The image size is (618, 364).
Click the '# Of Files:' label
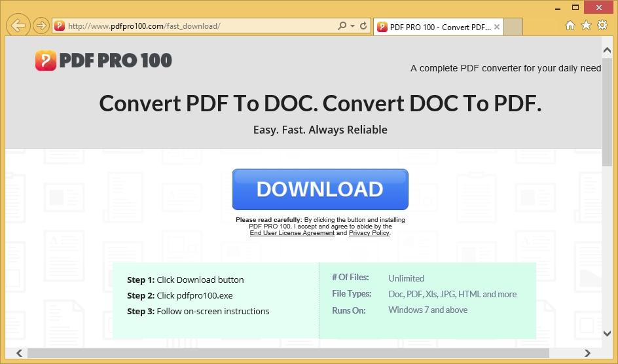point(350,278)
